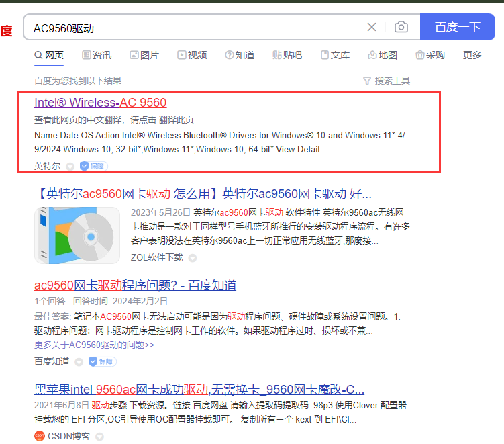The width and height of the screenshot is (504, 444).
Task: Expand the 更多 menu
Action: pyautogui.click(x=472, y=55)
